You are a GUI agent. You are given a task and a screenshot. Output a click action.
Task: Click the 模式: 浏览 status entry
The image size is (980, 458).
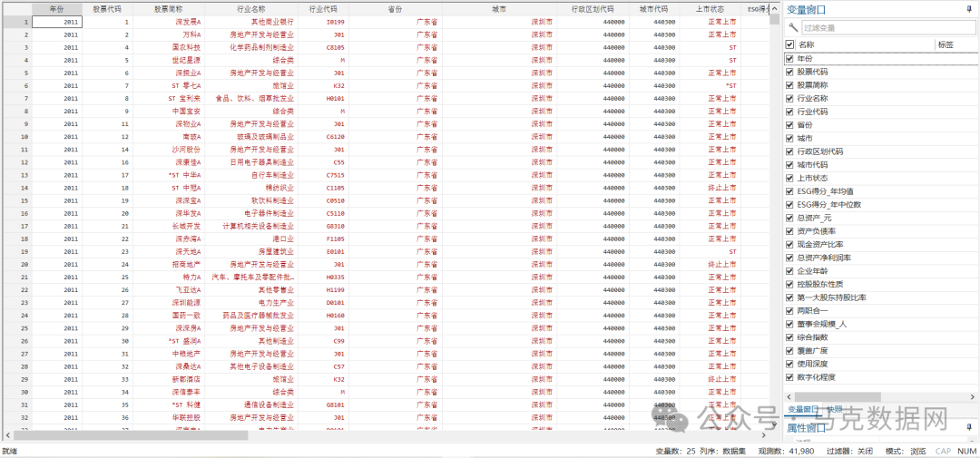point(906,451)
